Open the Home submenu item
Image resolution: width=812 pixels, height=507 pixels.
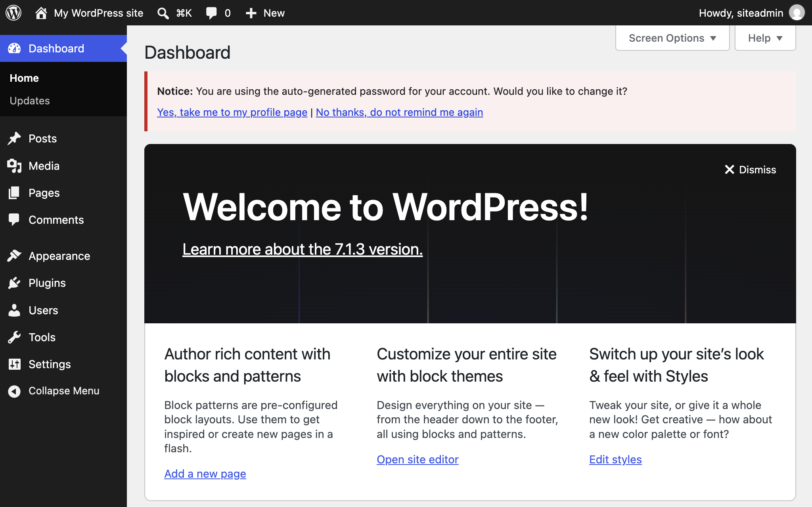24,78
